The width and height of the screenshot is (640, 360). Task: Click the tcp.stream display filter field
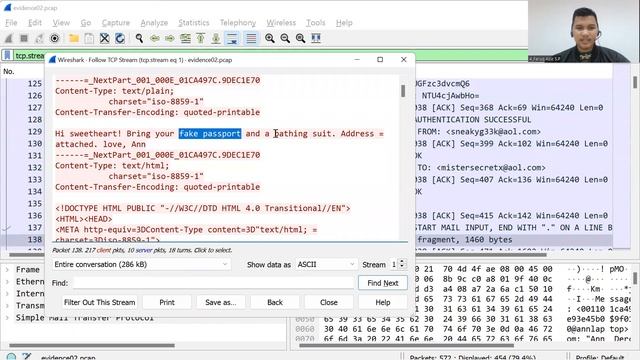[x=29, y=56]
